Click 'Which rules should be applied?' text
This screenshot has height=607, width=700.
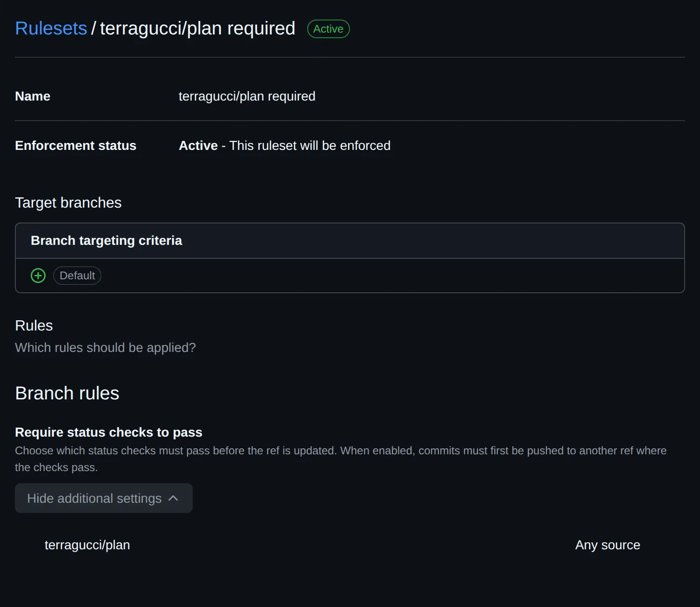click(x=106, y=348)
